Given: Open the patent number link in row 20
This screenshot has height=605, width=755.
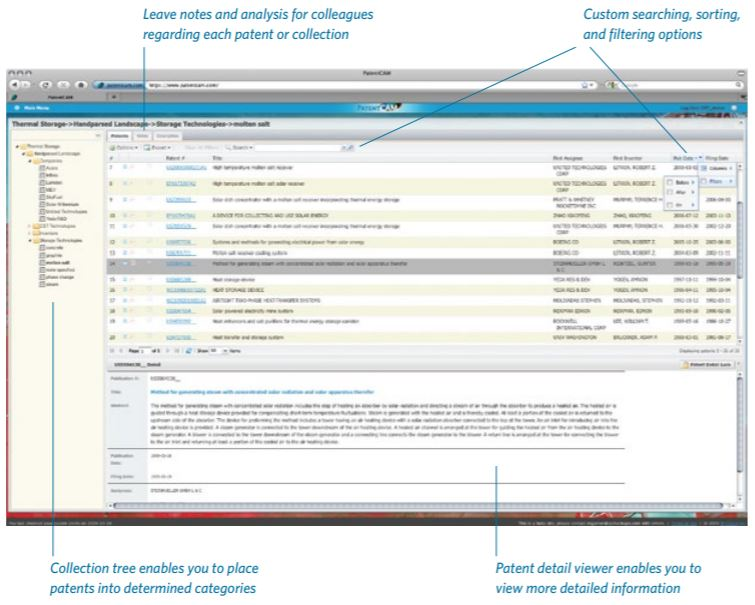Looking at the screenshot, I should (x=180, y=338).
